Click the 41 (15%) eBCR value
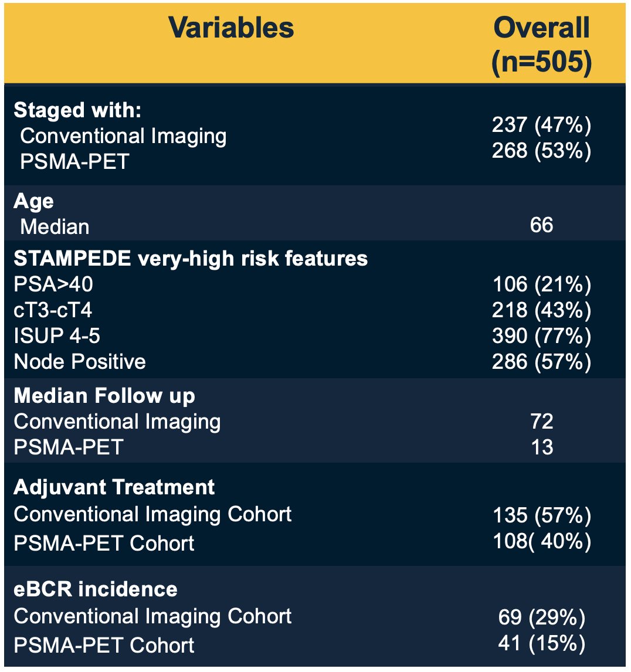The height and width of the screenshot is (672, 631). (x=541, y=643)
